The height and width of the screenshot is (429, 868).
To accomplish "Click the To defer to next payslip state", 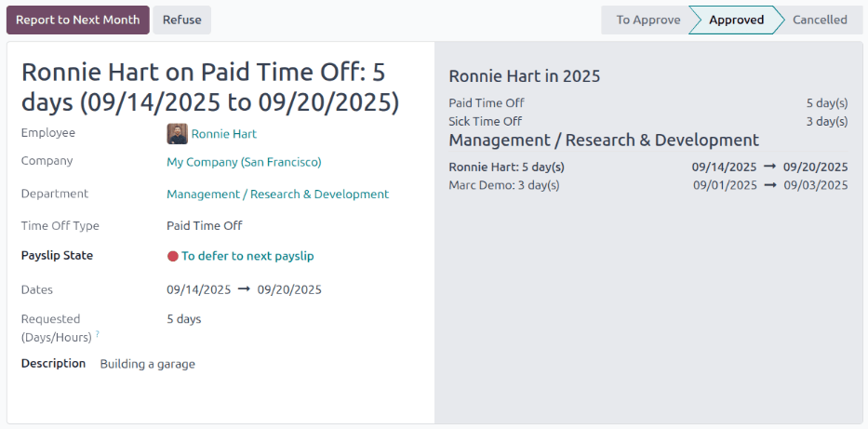I will click(247, 256).
